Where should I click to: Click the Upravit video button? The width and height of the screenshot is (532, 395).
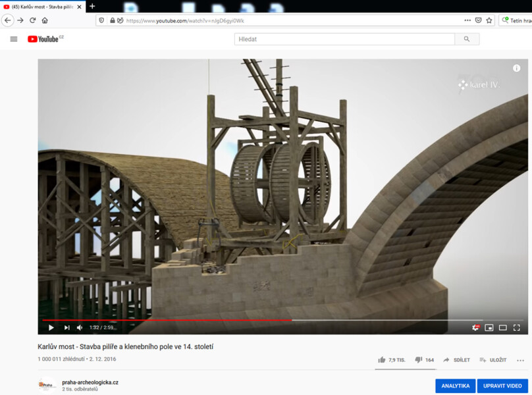click(x=502, y=386)
